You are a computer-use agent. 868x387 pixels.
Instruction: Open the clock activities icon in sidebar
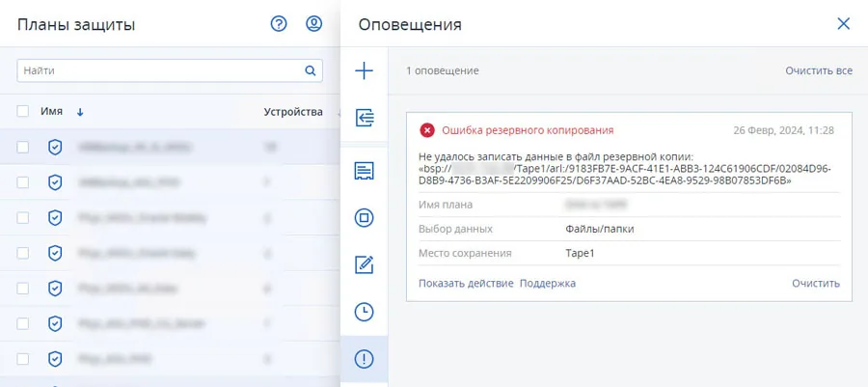click(x=365, y=312)
